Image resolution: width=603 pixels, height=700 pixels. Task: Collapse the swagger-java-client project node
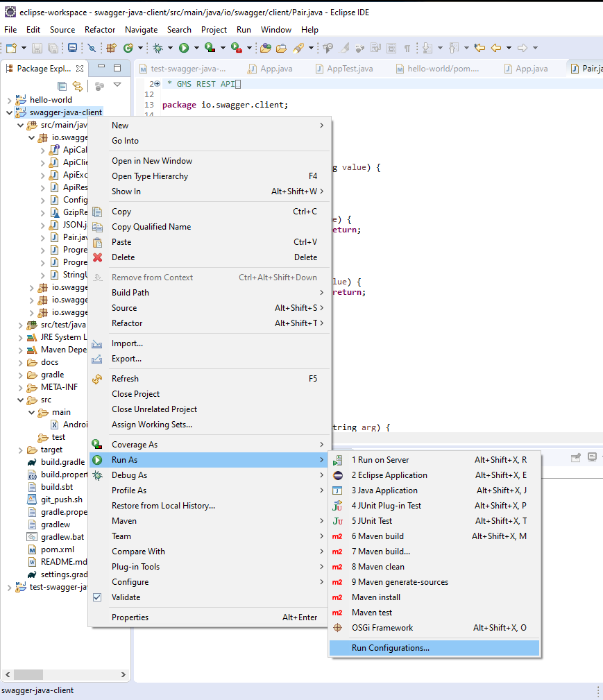(9, 112)
